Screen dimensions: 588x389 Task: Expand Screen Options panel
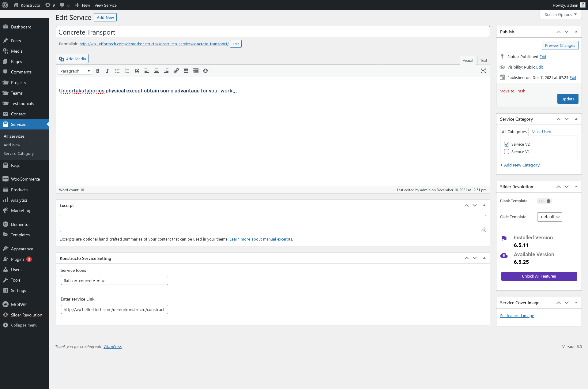point(560,14)
